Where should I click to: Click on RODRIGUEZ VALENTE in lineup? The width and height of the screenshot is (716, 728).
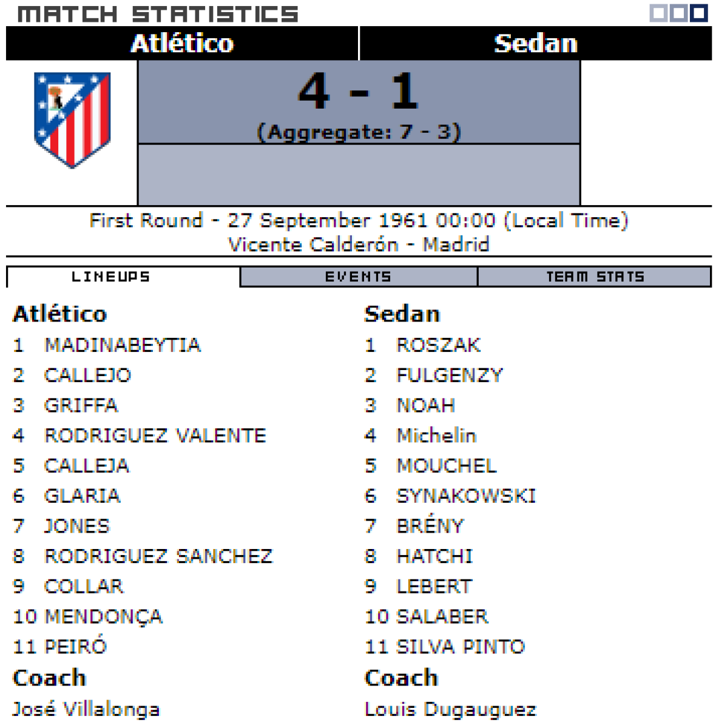click(155, 436)
